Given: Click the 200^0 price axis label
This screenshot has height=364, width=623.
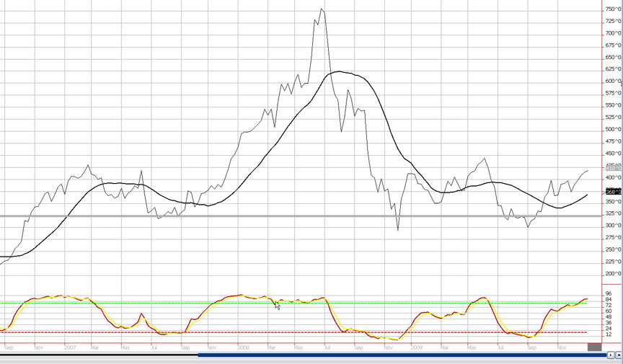Looking at the screenshot, I should point(613,273).
